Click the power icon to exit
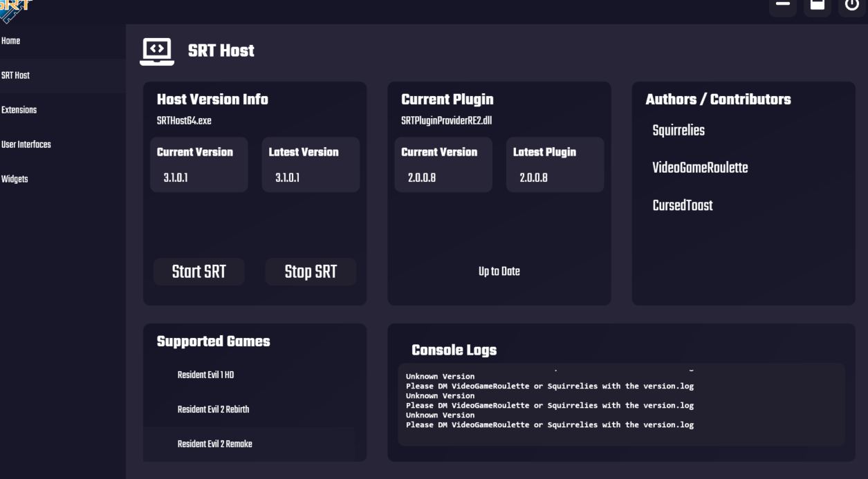 [x=852, y=5]
